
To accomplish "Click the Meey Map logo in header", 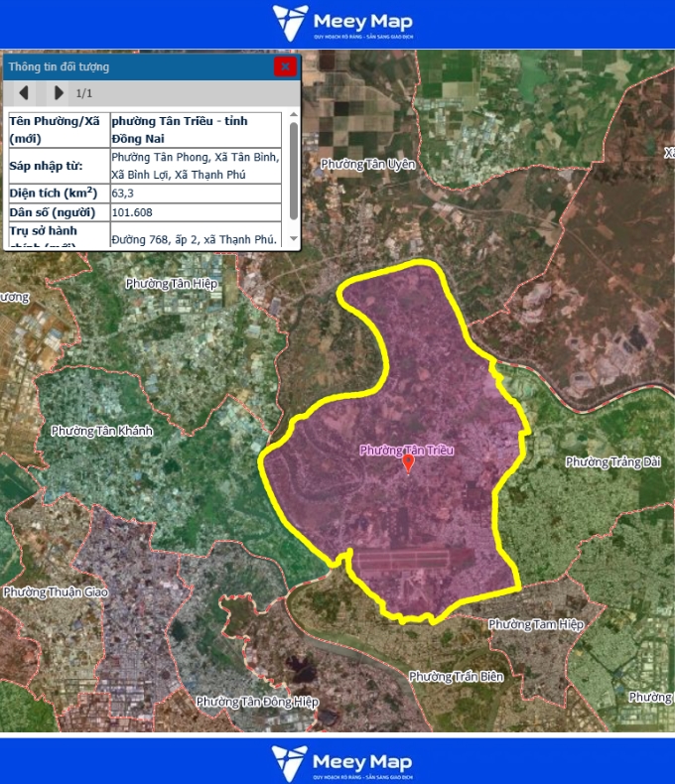I will tap(341, 24).
